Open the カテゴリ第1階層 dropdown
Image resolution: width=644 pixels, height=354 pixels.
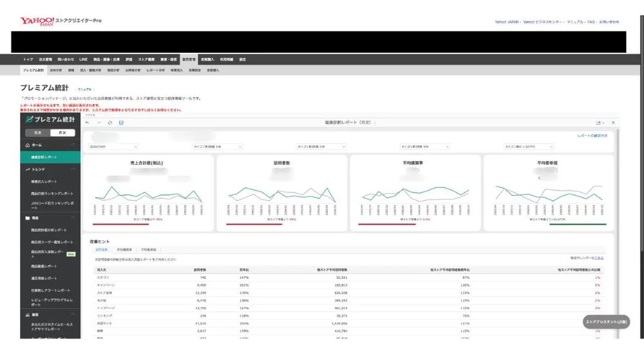217,147
